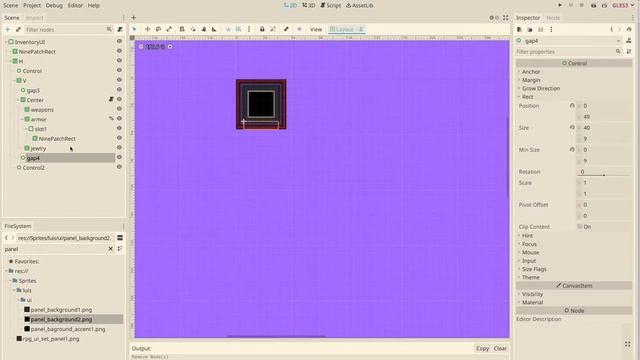Viewport: 640px width, 360px height.
Task: Toggle visibility of gap3 node
Action: 119,89
